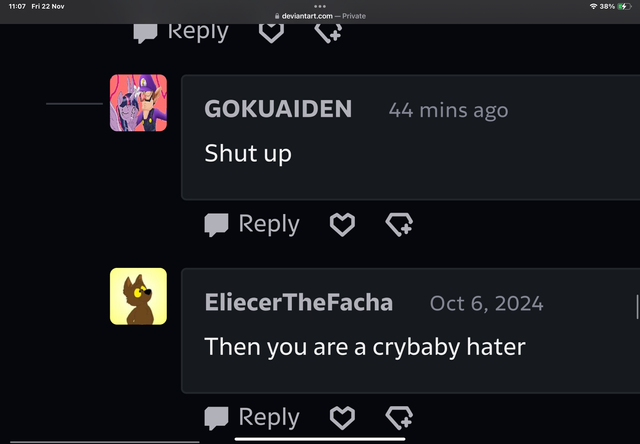640x444 pixels.
Task: Tap the battery indicator in status bar
Action: (624, 6)
